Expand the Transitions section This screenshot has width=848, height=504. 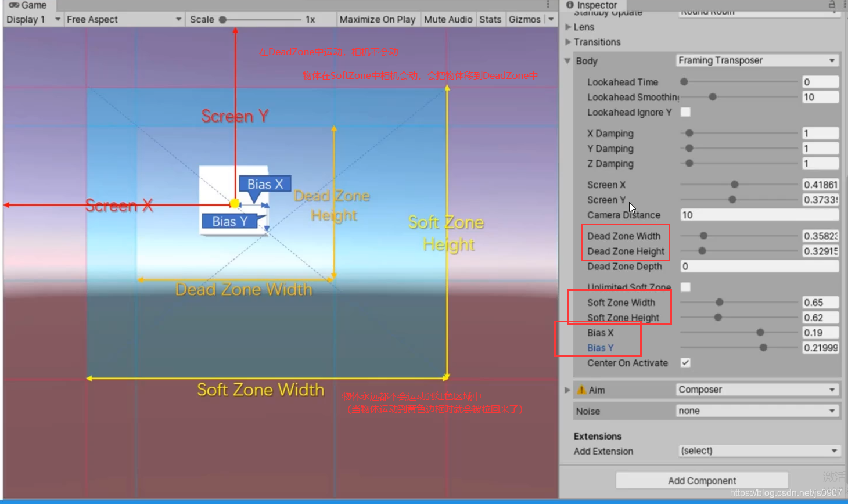click(568, 42)
